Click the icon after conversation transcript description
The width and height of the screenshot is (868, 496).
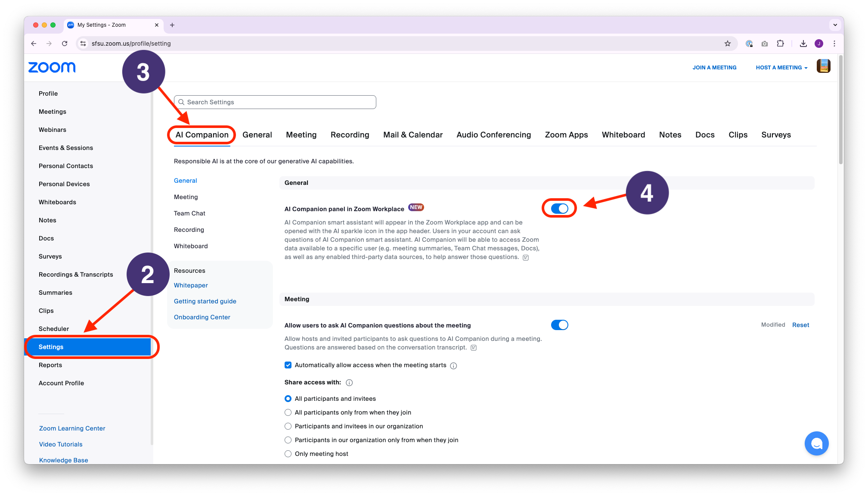click(x=474, y=348)
